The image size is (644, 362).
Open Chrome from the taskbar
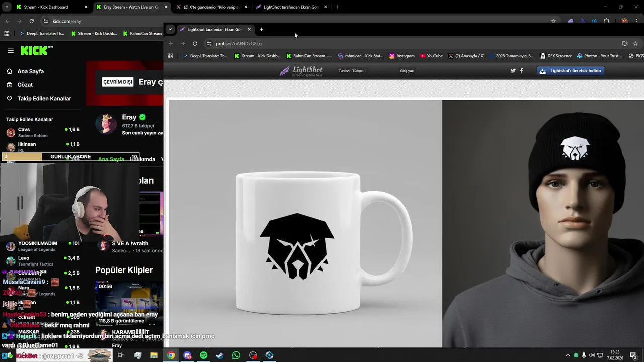tap(171, 355)
